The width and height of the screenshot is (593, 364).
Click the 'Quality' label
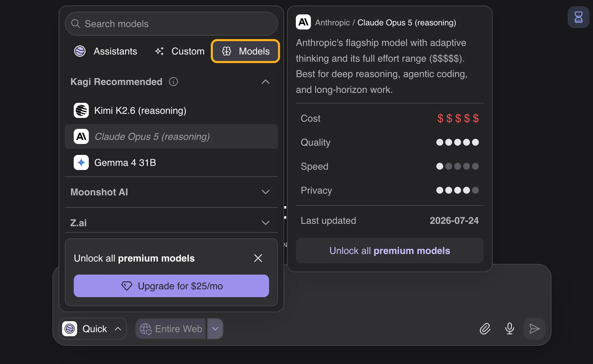[x=316, y=142]
